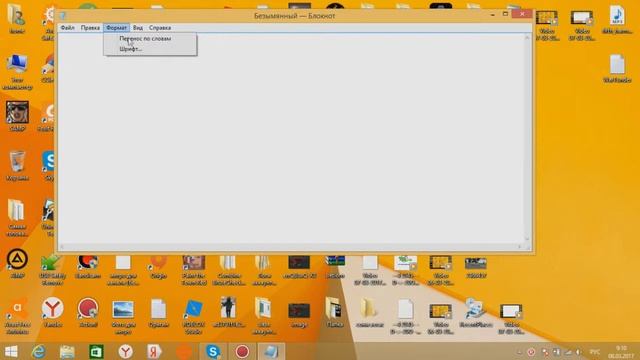Image resolution: width=640 pixels, height=360 pixels.
Task: Close the highlighted Формат menu
Action: pos(116,28)
